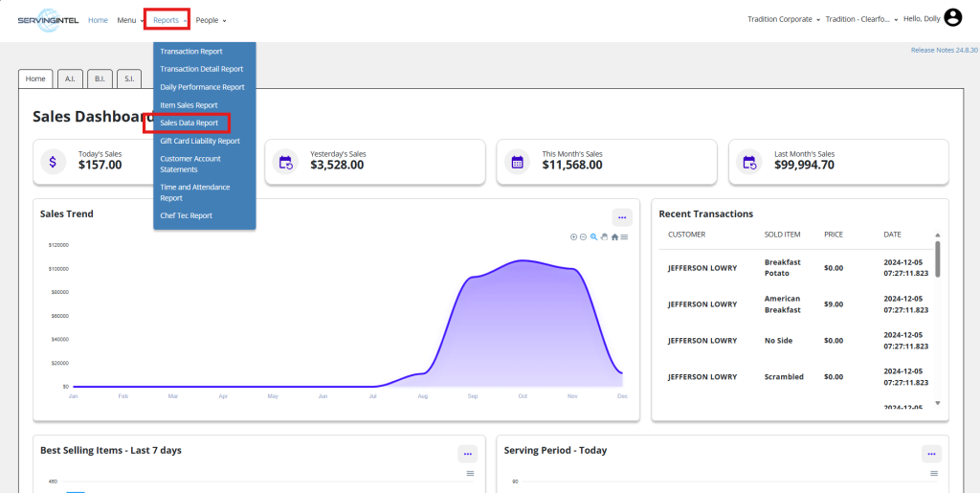Click the zoom out icon on Sales Trend chart

[583, 236]
